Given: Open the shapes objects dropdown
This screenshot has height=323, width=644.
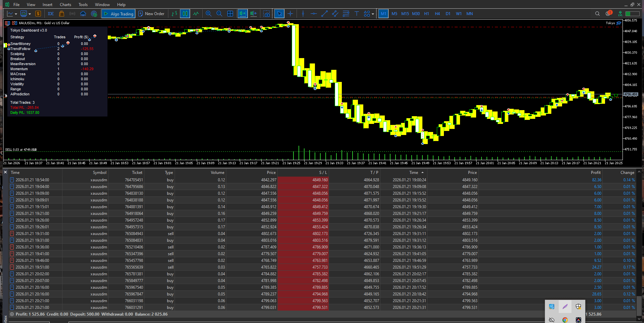Looking at the screenshot, I should (373, 13).
